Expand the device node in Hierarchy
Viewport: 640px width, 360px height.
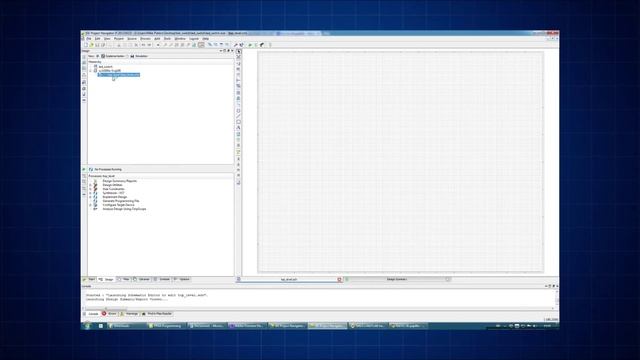coord(91,71)
